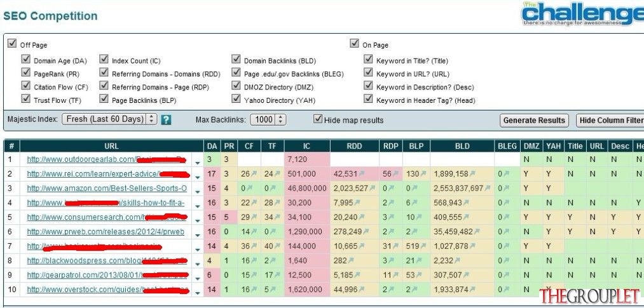The height and width of the screenshot is (308, 644).
Task: Click BLD arrow icon beside 2,232
Action: (x=458, y=261)
